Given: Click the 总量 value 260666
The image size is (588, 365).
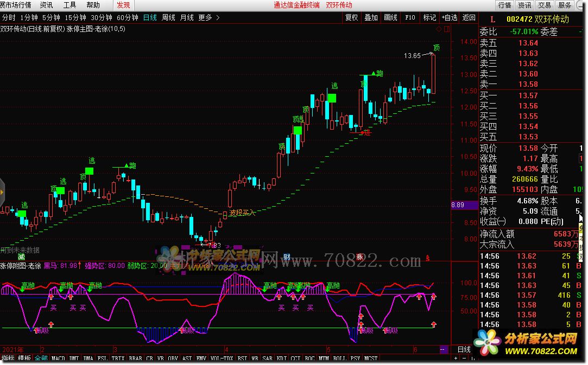Looking at the screenshot, I should coord(525,179).
